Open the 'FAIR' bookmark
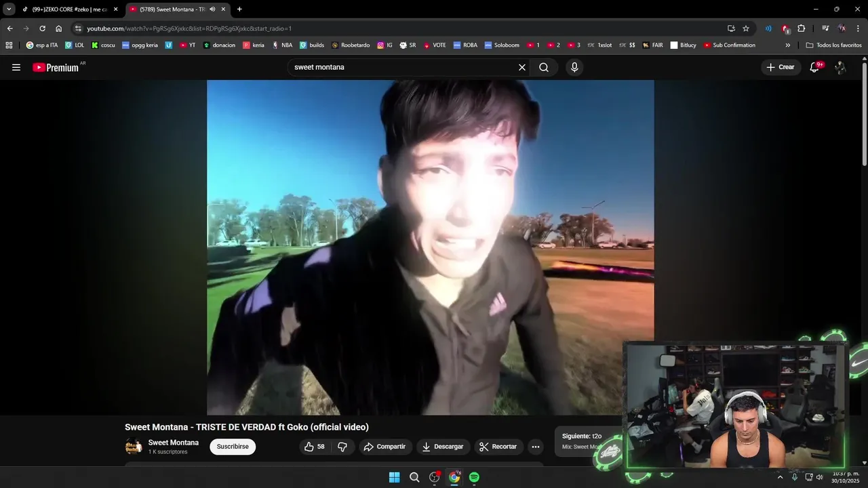This screenshot has height=488, width=868. (652, 45)
